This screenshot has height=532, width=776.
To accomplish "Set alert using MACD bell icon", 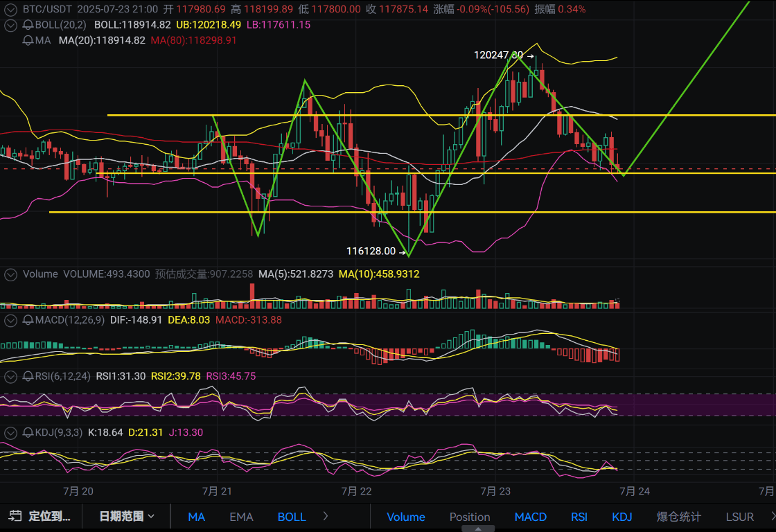I will click(28, 320).
